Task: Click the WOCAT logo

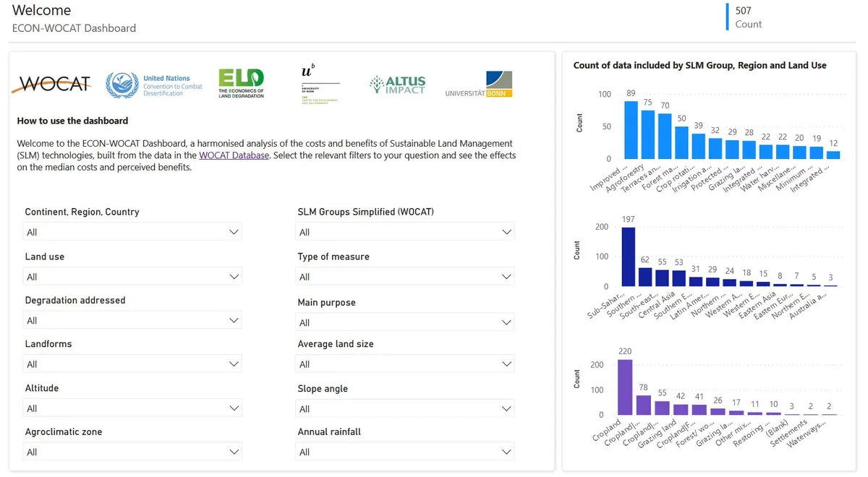Action: click(51, 83)
